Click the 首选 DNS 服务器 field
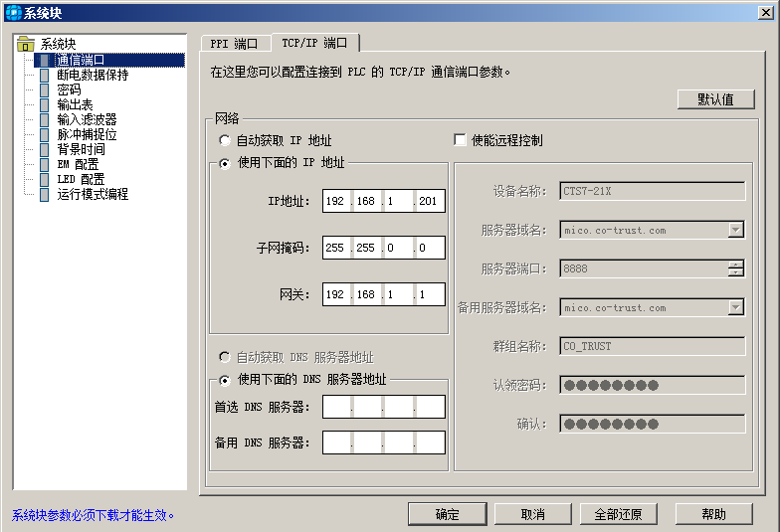This screenshot has height=532, width=780. pyautogui.click(x=384, y=408)
